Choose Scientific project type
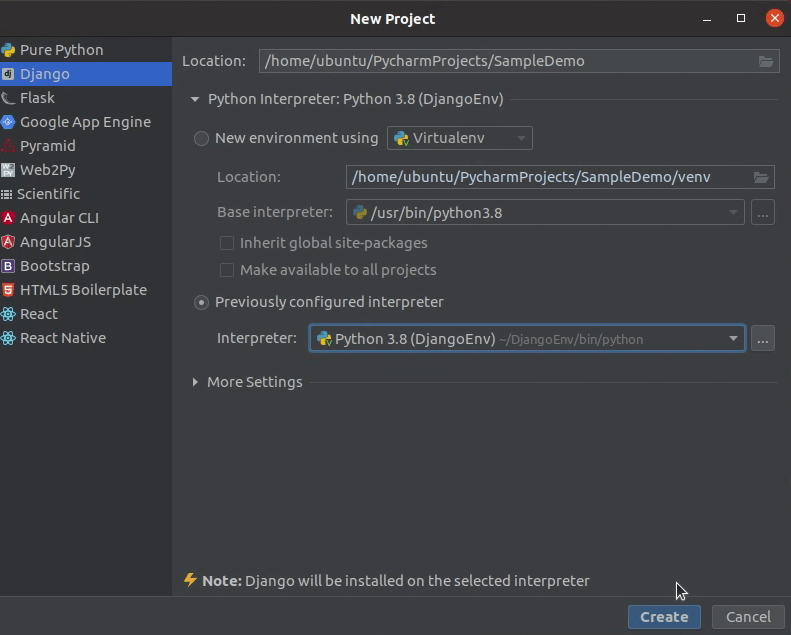 tap(48, 194)
